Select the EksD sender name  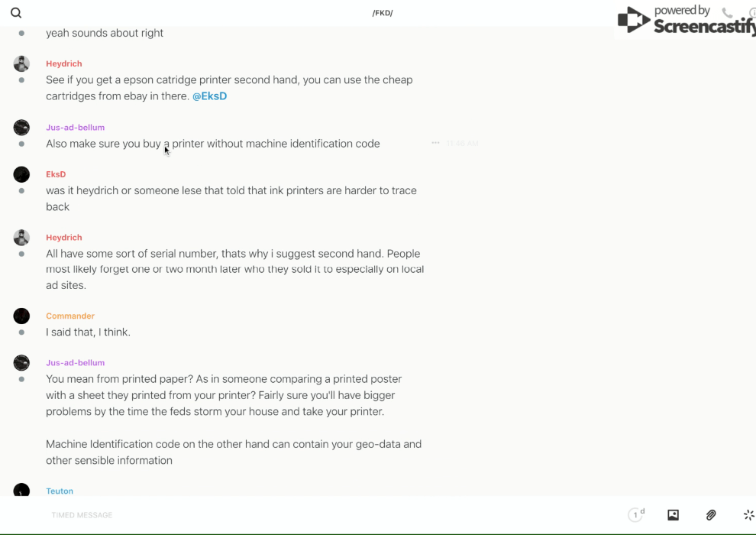(x=56, y=174)
